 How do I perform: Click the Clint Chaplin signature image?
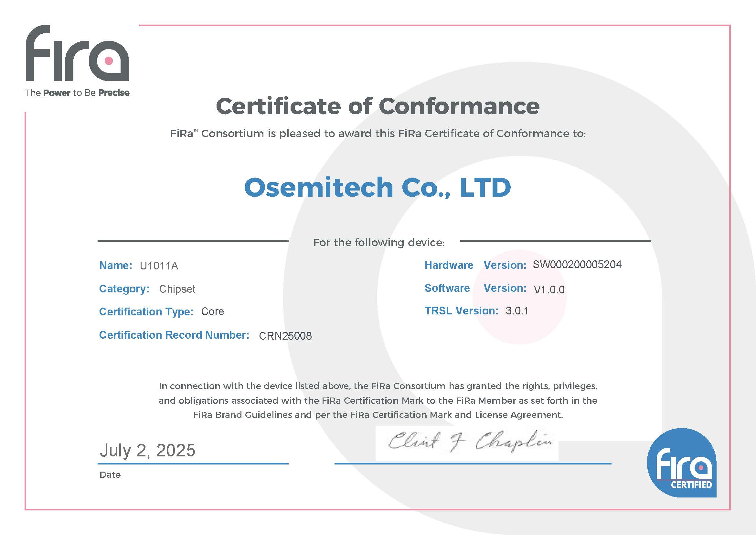(x=467, y=443)
